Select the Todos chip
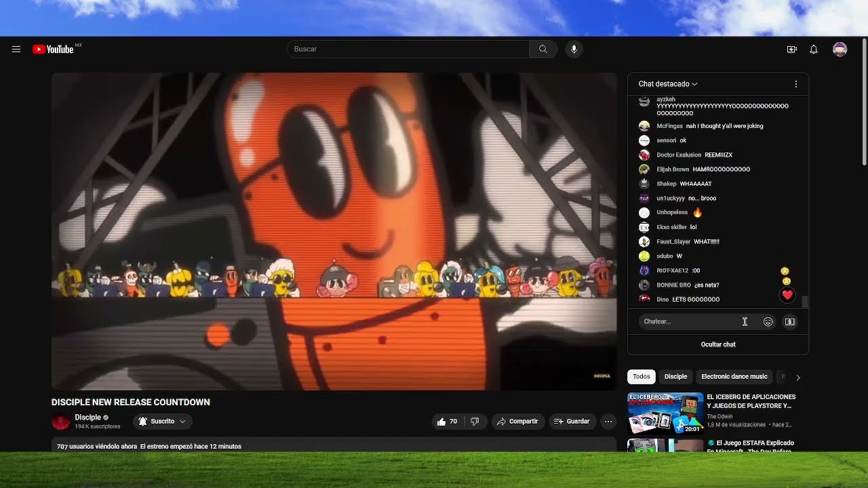This screenshot has width=868, height=488. 642,377
